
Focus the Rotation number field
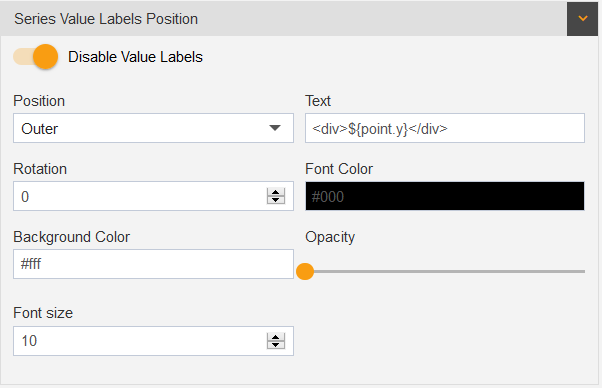pos(153,196)
